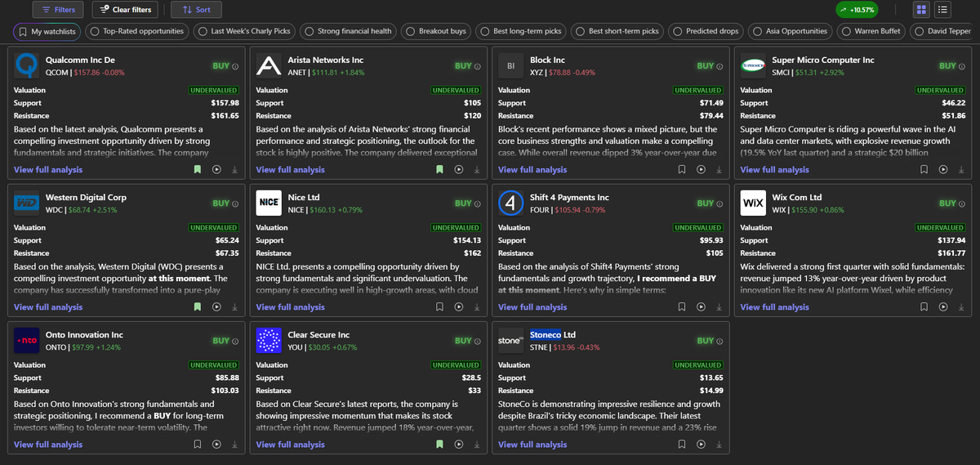Bookmark the Shift 4 Payments card
The width and height of the screenshot is (980, 465).
[x=681, y=307]
